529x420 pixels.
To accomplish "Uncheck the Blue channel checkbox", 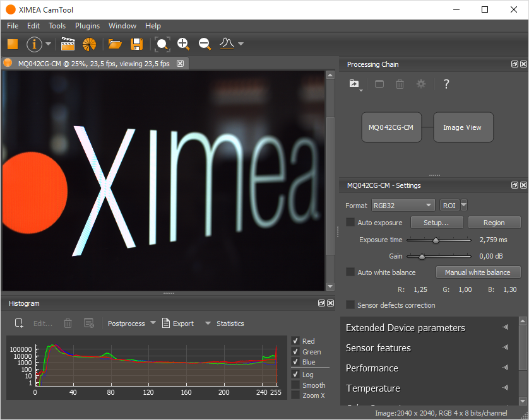I will [295, 362].
